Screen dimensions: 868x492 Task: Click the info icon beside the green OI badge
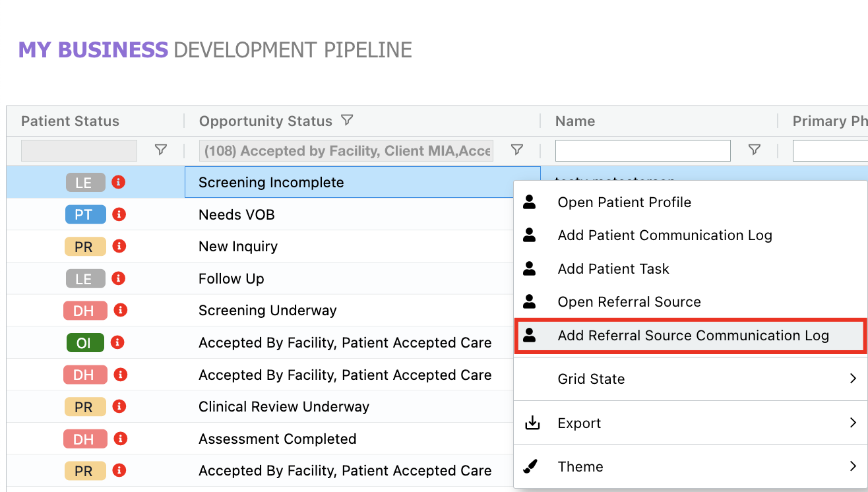point(118,342)
